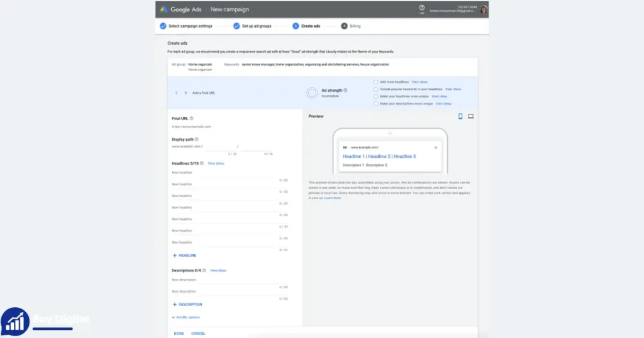Go to next suggestion with right chevron
Viewport: 644px width, 338px height.
(186, 93)
